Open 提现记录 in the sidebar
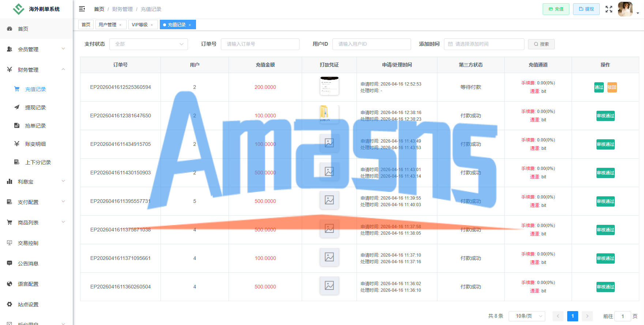This screenshot has height=325, width=644. pyautogui.click(x=37, y=107)
